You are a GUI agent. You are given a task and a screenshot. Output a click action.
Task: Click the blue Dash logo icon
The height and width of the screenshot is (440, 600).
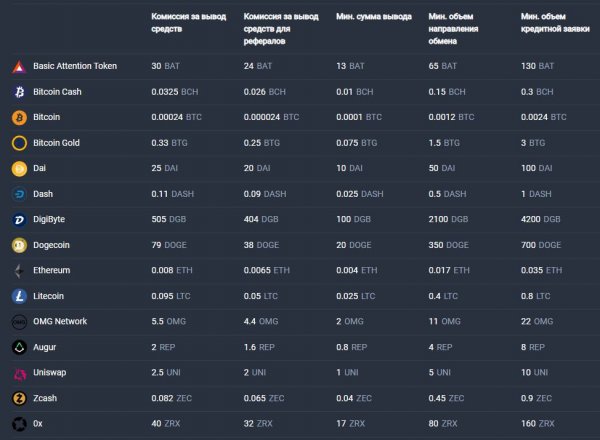pos(18,194)
